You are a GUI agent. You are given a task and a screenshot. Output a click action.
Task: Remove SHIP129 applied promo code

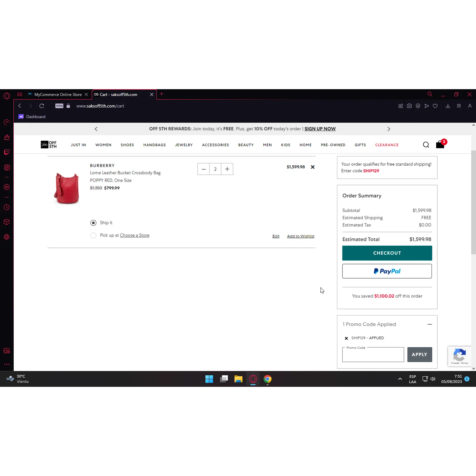pyautogui.click(x=346, y=338)
